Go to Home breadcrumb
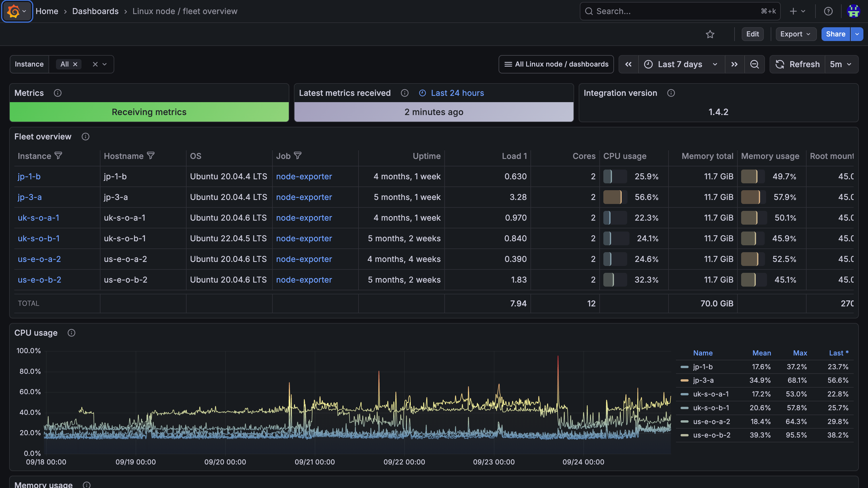This screenshot has width=868, height=488. pos(47,11)
